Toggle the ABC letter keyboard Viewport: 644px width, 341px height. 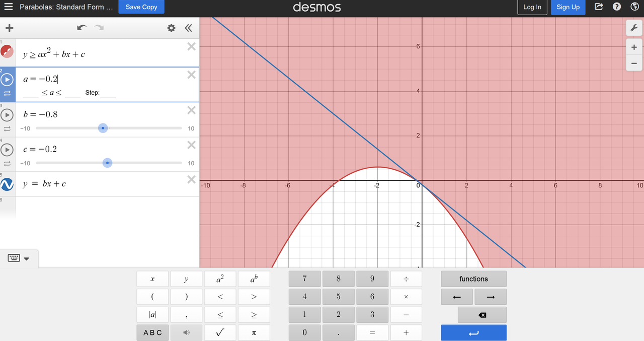(152, 332)
